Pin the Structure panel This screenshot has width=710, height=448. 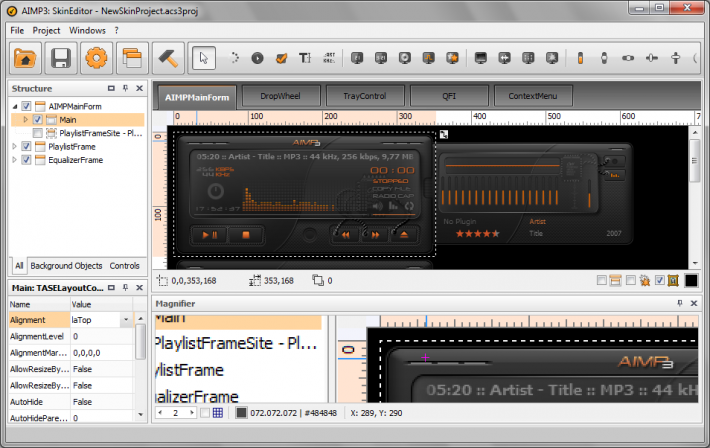point(125,88)
